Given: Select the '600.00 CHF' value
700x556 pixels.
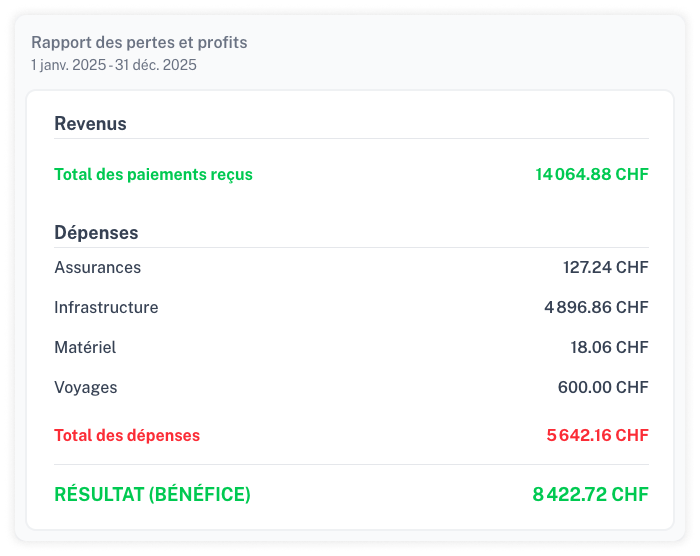Looking at the screenshot, I should coord(603,387).
